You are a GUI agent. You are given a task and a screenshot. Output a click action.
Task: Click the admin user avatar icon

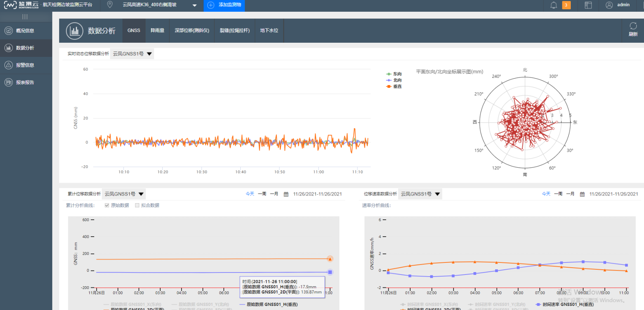pos(609,5)
